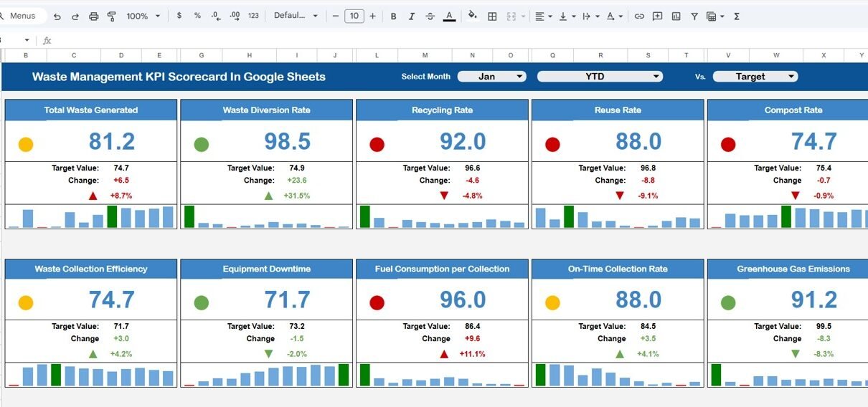This screenshot has width=868, height=407.
Task: Open the zoom 100% dropdown
Action: tap(142, 16)
